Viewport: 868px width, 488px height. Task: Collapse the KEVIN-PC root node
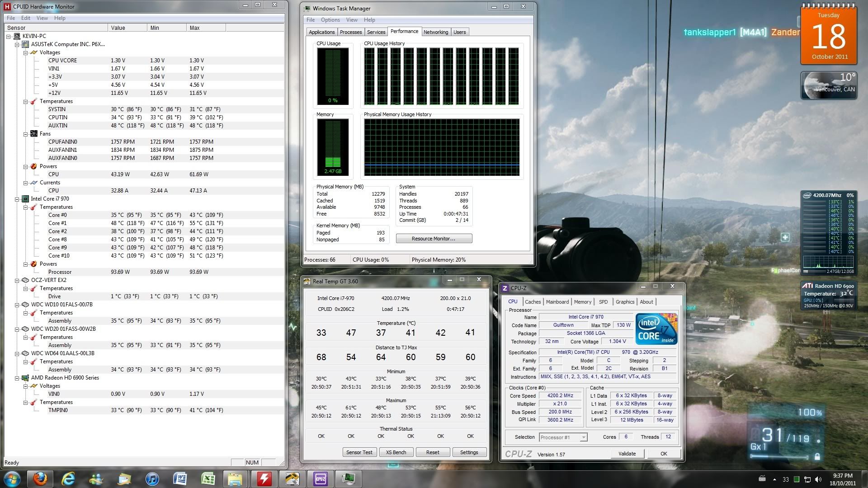9,36
